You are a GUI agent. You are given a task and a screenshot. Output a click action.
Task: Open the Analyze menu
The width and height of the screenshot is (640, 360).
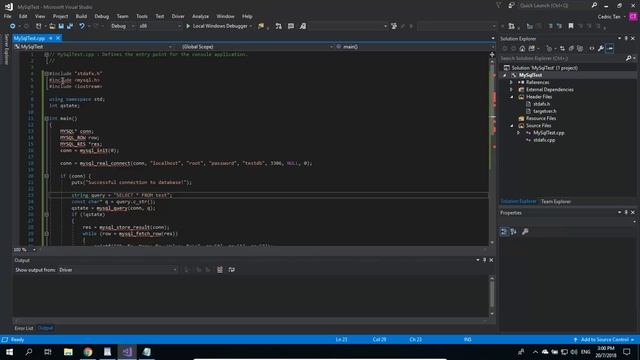(x=200, y=16)
